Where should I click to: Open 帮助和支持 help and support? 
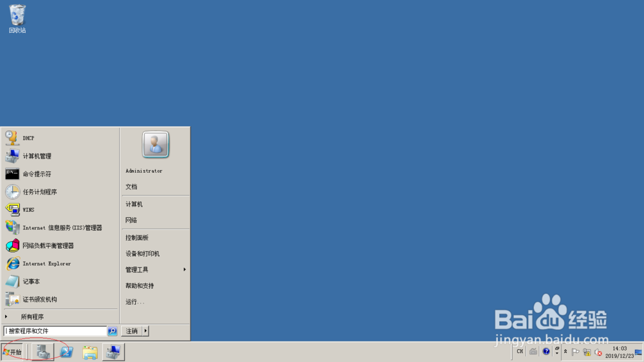(x=155, y=285)
